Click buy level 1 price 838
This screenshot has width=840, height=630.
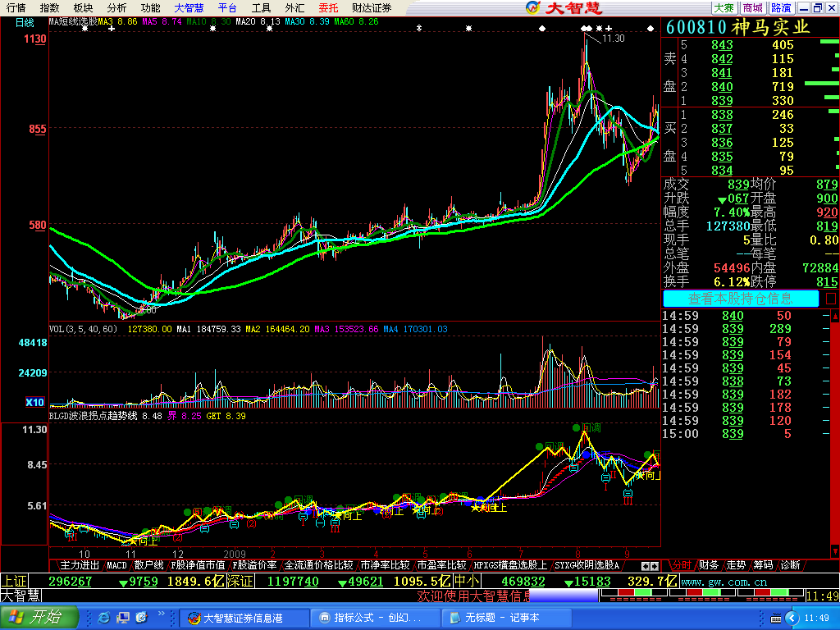click(722, 115)
